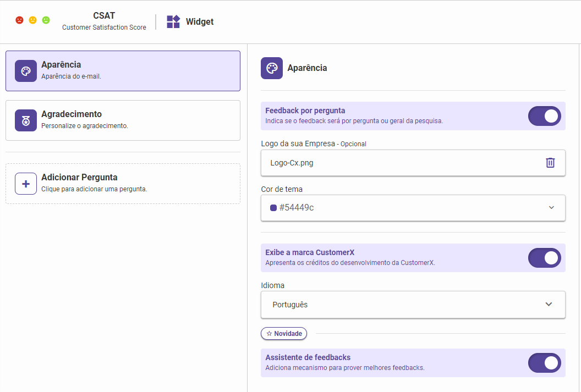
Task: Toggle the Feedback por pergunta switch
Action: 544,116
